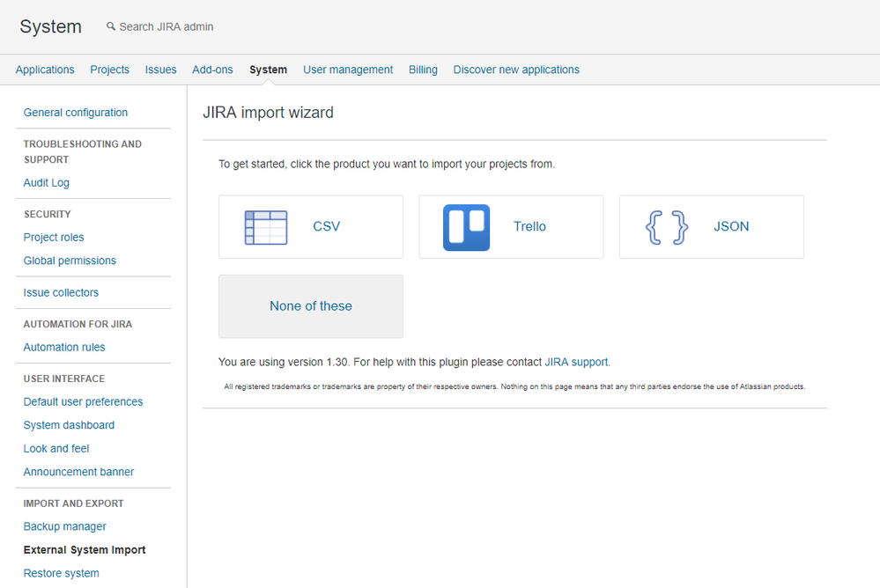This screenshot has width=880, height=588.
Task: Open System dashboard link
Action: click(x=69, y=425)
